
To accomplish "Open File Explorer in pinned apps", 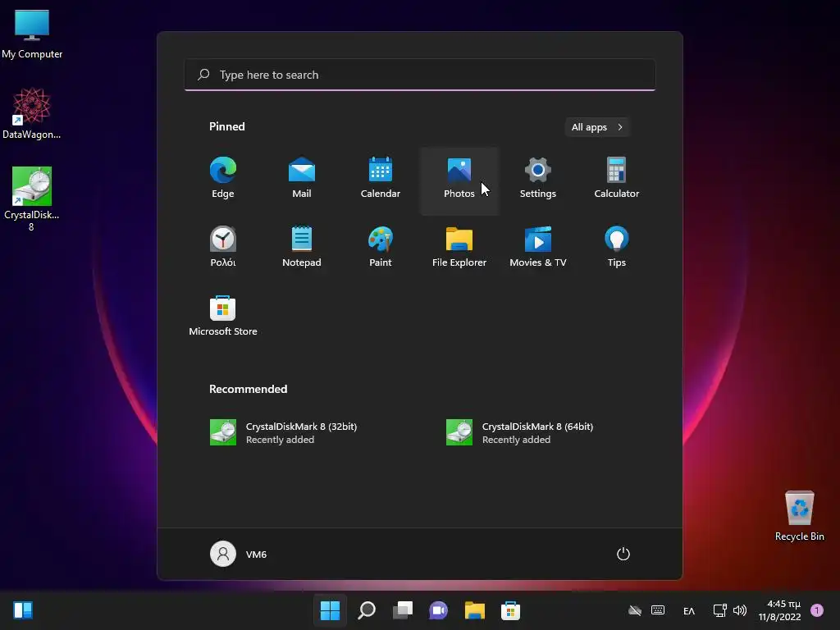I will coord(459,247).
